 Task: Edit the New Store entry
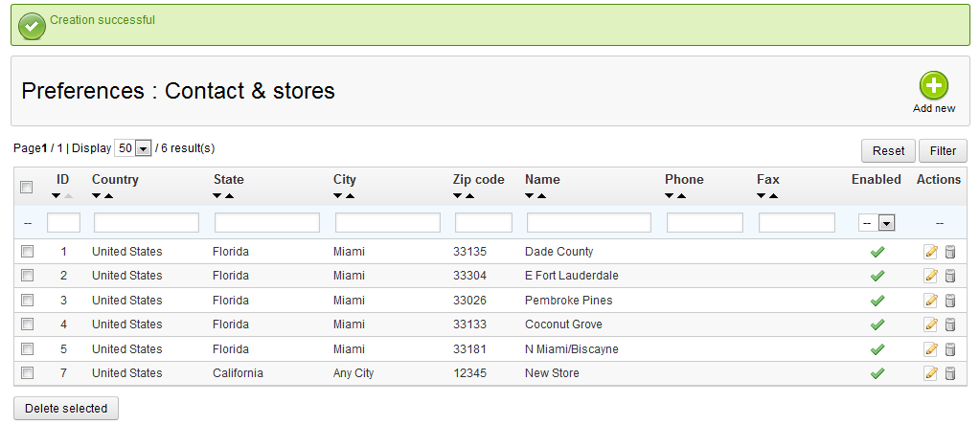(930, 373)
